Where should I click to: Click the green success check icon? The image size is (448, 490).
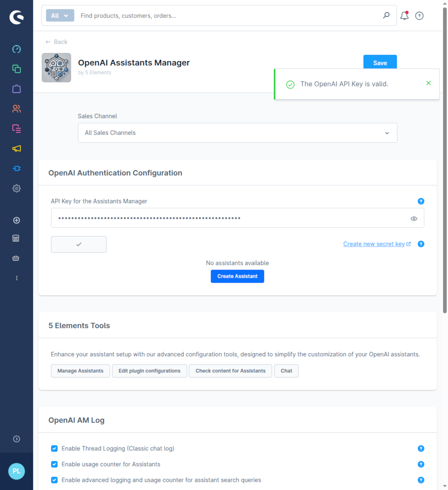click(x=290, y=85)
